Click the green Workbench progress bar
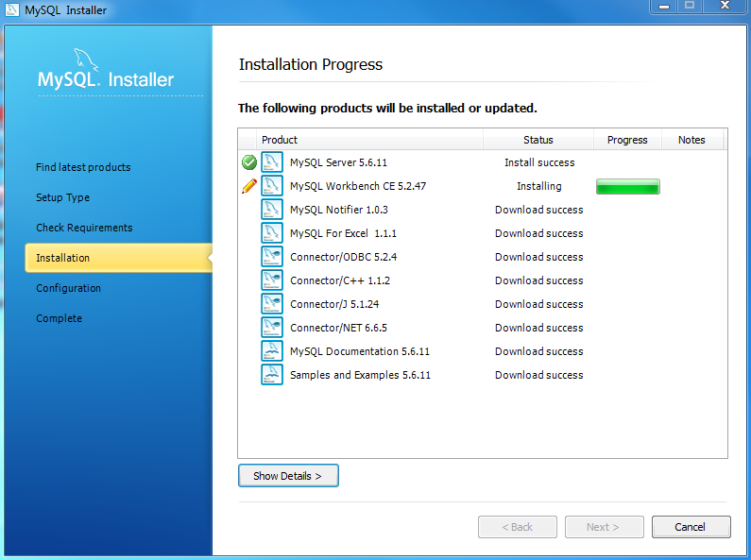This screenshot has width=751, height=560. click(x=627, y=187)
